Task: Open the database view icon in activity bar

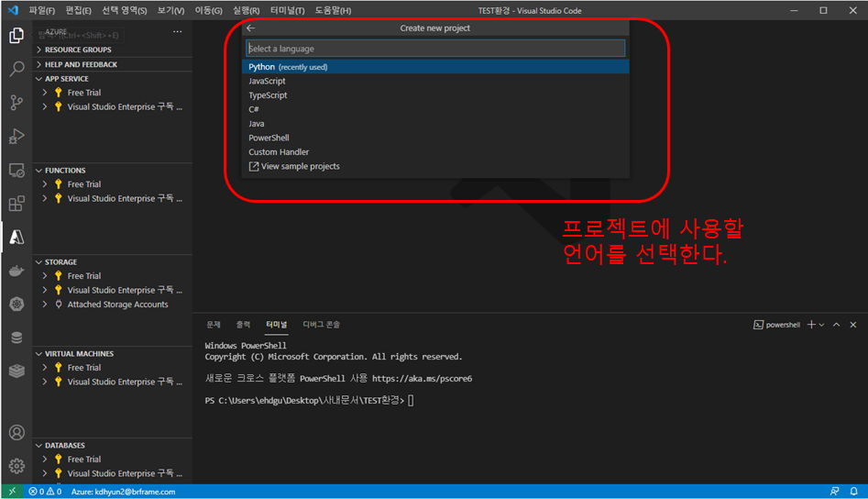Action: tap(16, 338)
